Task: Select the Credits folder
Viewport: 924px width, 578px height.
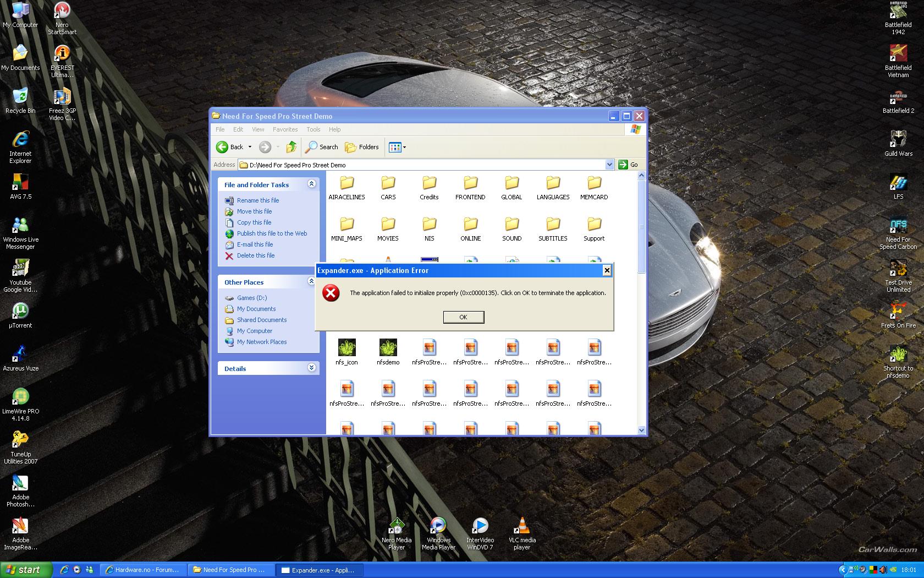Action: (429, 188)
